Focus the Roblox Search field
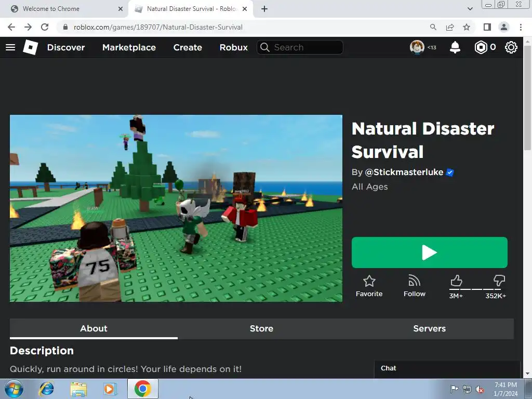This screenshot has height=399, width=532. (300, 47)
